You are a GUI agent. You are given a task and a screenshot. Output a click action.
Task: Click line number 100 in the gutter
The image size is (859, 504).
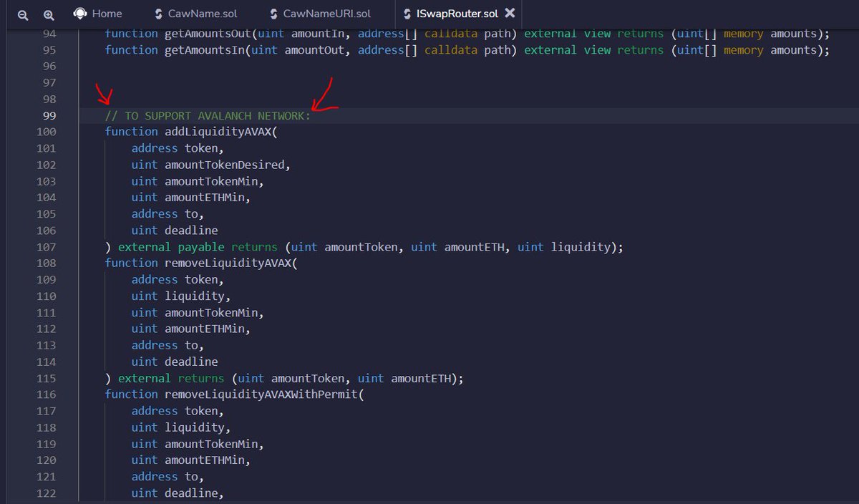[46, 132]
